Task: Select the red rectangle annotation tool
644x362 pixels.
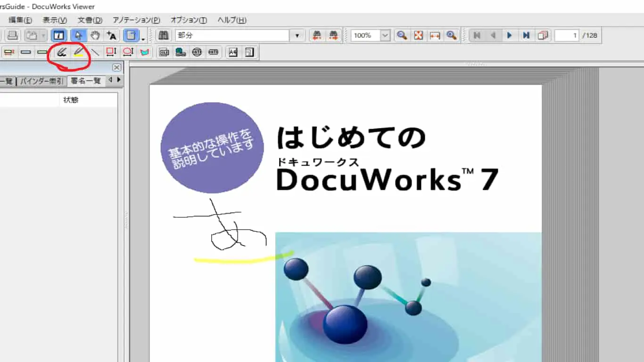Action: pos(111,52)
